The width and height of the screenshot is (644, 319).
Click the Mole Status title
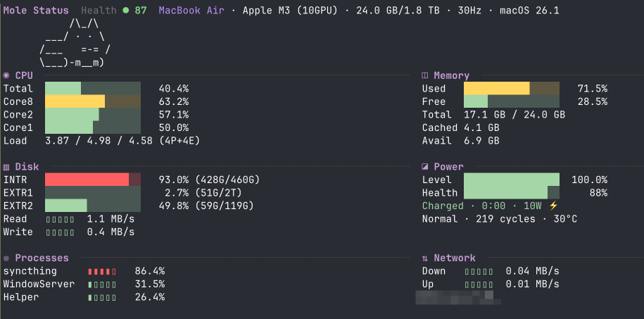[36, 11]
